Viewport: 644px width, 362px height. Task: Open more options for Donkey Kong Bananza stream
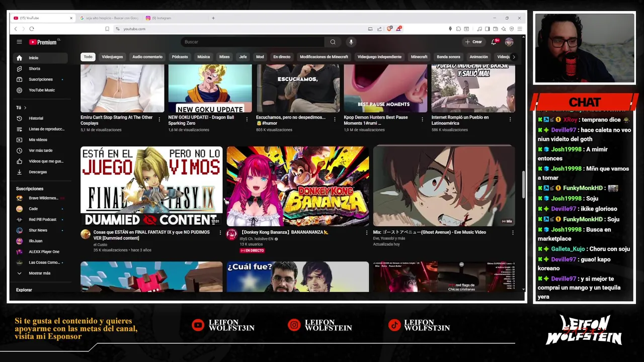[366, 233]
